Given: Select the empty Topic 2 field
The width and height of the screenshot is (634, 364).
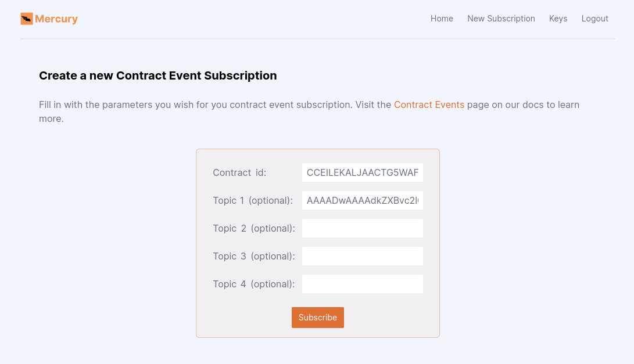Looking at the screenshot, I should pyautogui.click(x=362, y=228).
